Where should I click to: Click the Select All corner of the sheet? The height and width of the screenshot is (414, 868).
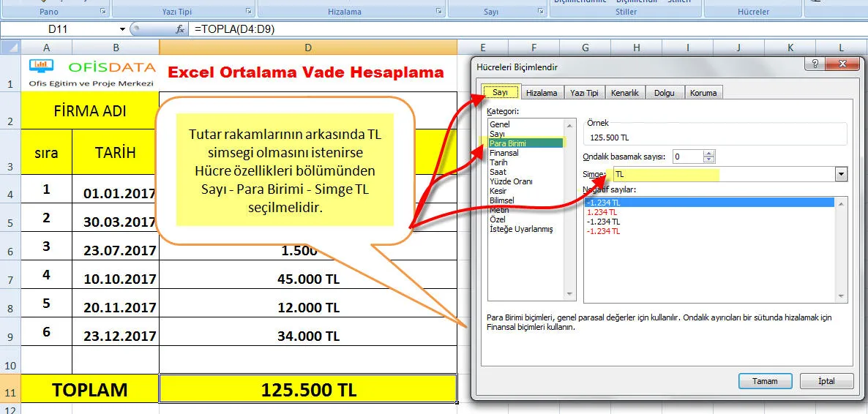coord(10,48)
